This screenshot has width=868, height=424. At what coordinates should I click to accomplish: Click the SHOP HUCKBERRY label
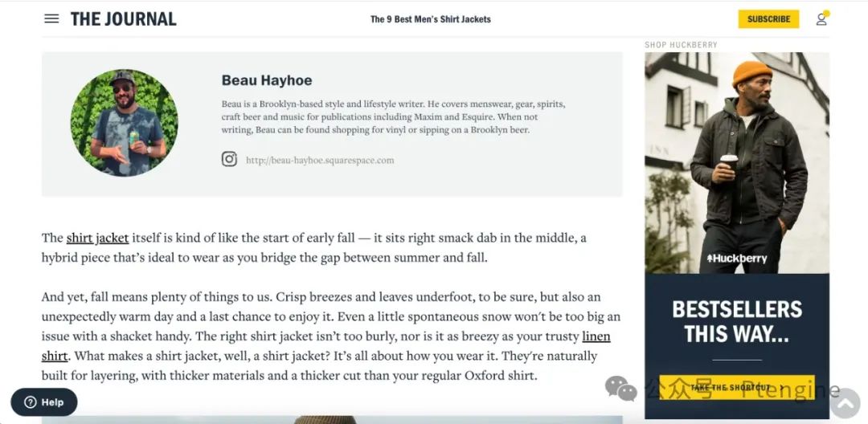[681, 45]
